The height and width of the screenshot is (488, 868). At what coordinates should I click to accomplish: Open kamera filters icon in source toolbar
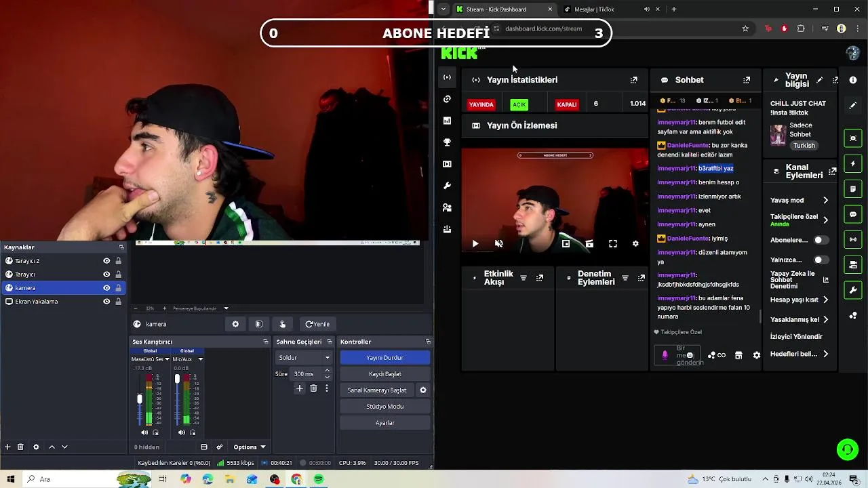coord(258,324)
